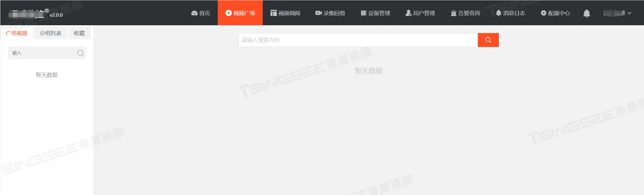Switch to the 收藏 tab
This screenshot has height=195, width=644.
pos(79,33)
